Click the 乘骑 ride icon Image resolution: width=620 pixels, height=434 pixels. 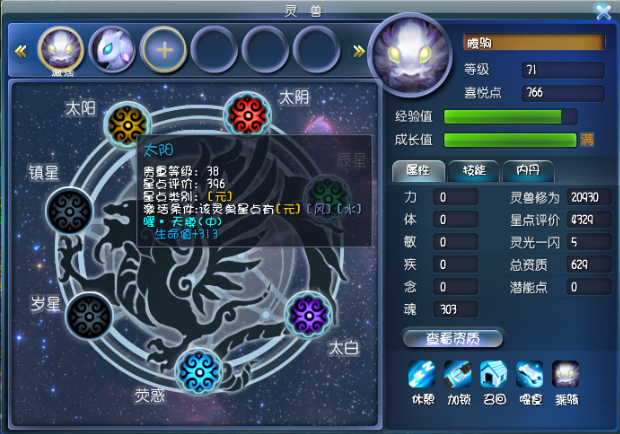coord(565,374)
